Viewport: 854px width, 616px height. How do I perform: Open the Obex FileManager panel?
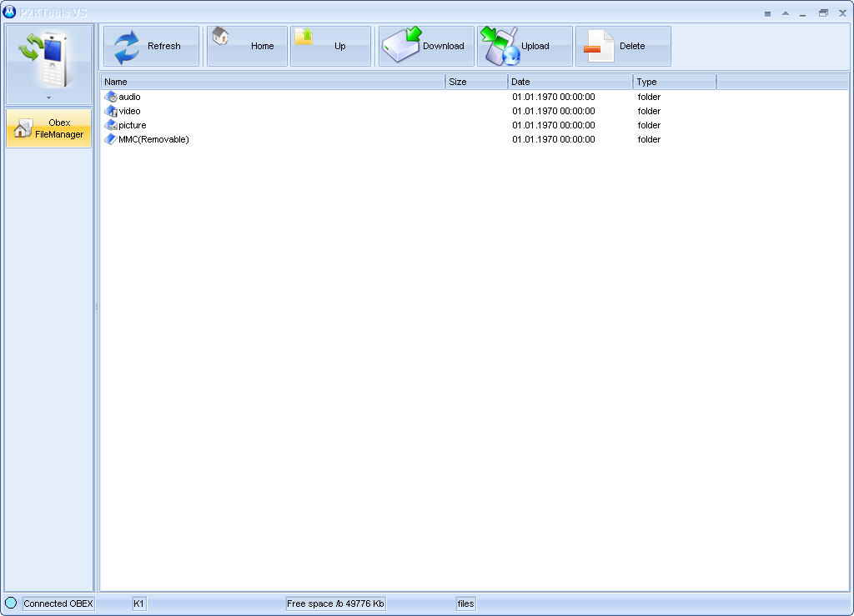tap(48, 128)
